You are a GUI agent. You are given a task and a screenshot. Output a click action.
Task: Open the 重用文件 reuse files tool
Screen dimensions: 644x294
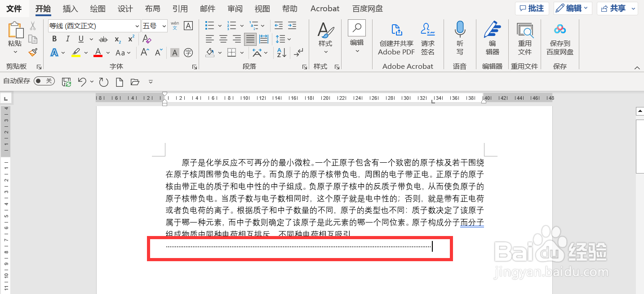(524, 38)
